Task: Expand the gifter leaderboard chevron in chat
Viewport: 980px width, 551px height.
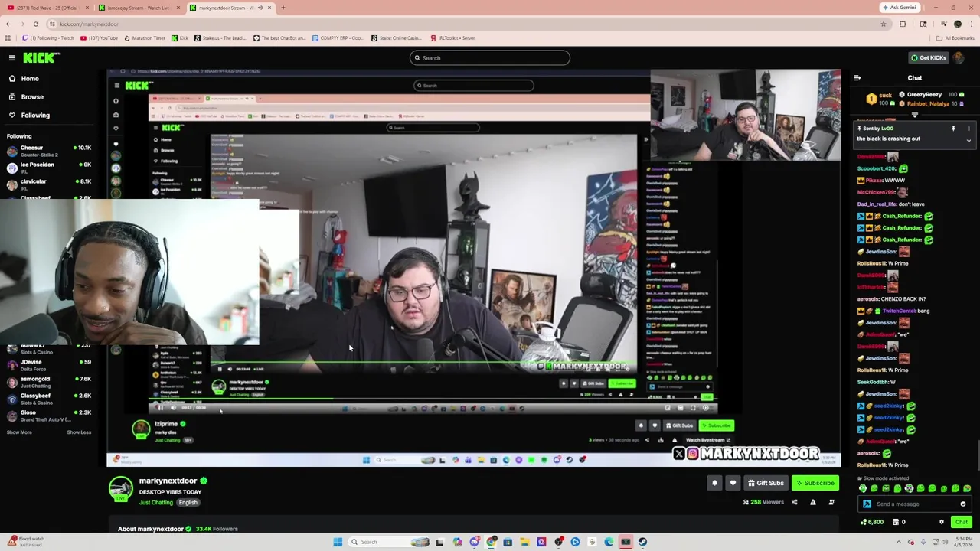Action: click(x=915, y=115)
